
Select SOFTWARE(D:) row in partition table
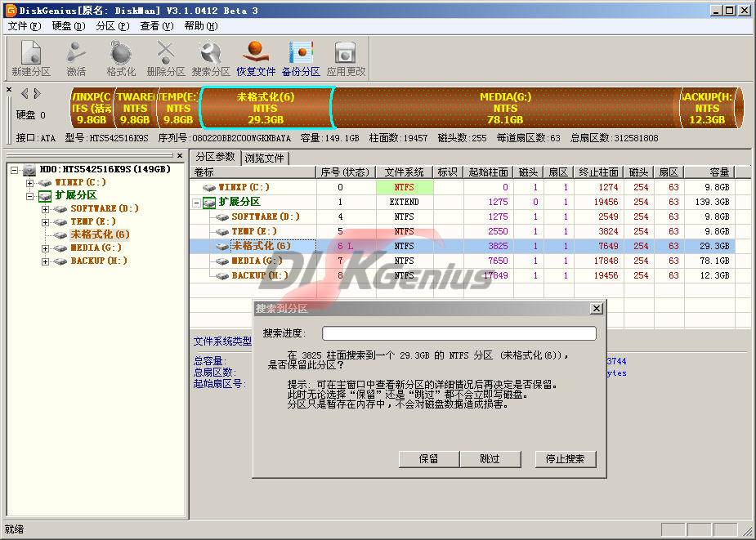point(463,216)
